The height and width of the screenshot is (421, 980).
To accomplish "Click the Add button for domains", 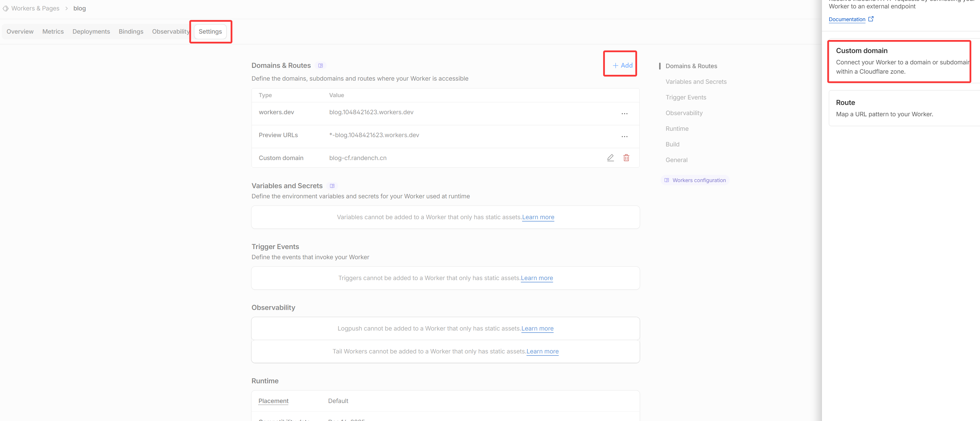I will click(622, 66).
